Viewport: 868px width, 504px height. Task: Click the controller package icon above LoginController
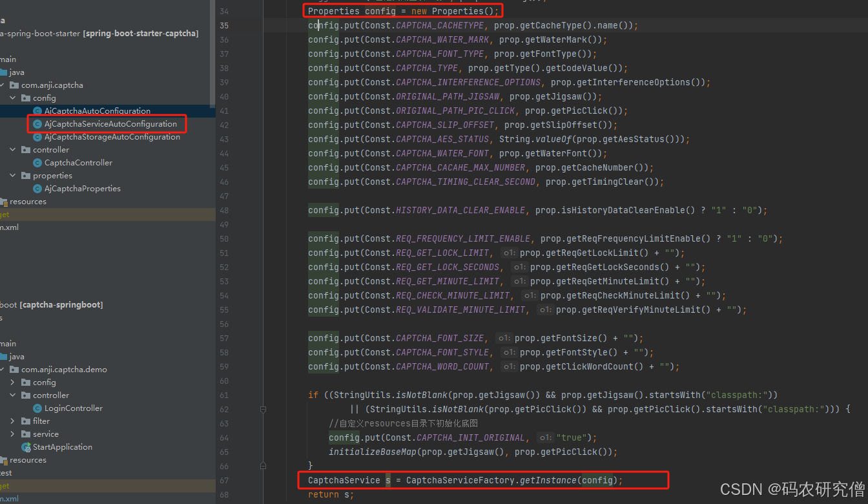click(26, 395)
